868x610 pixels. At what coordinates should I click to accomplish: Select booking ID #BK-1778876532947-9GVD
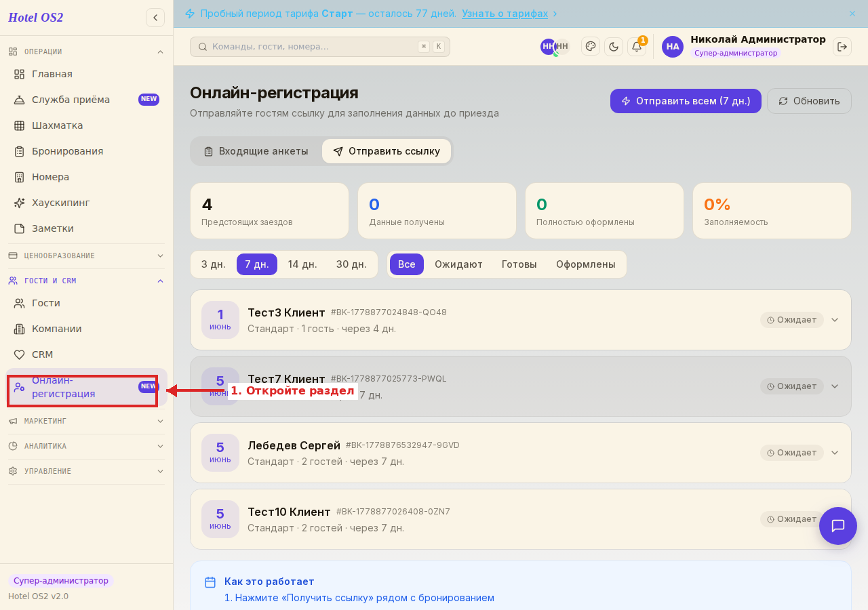[403, 445]
